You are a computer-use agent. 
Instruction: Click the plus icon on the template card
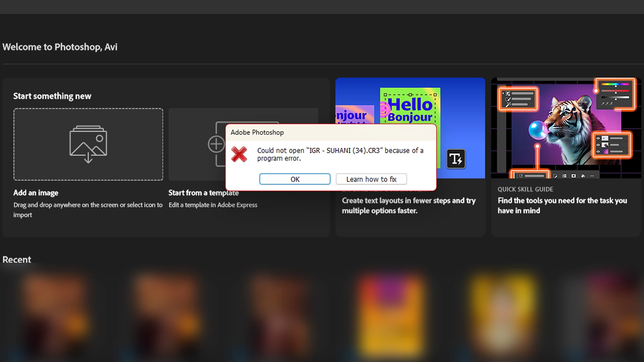click(x=216, y=144)
